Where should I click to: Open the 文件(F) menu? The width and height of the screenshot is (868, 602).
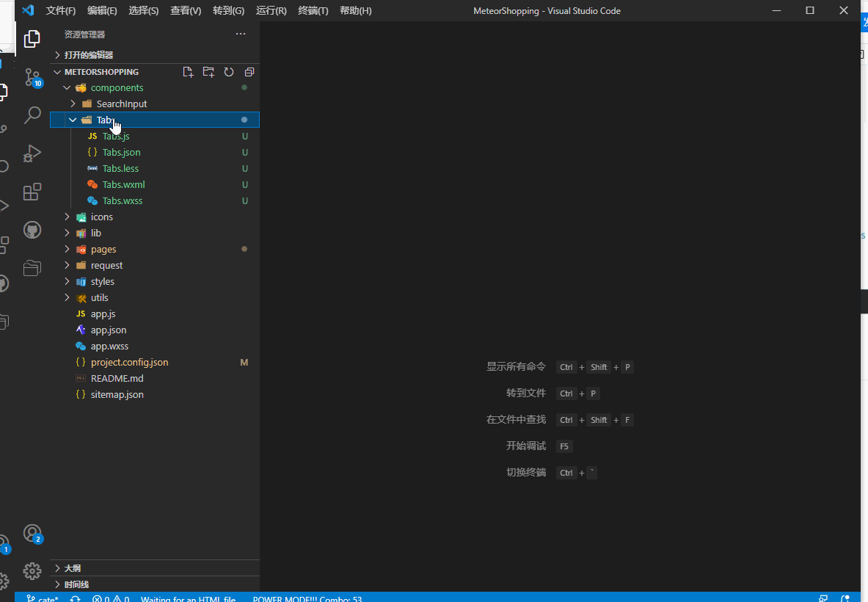coord(61,10)
